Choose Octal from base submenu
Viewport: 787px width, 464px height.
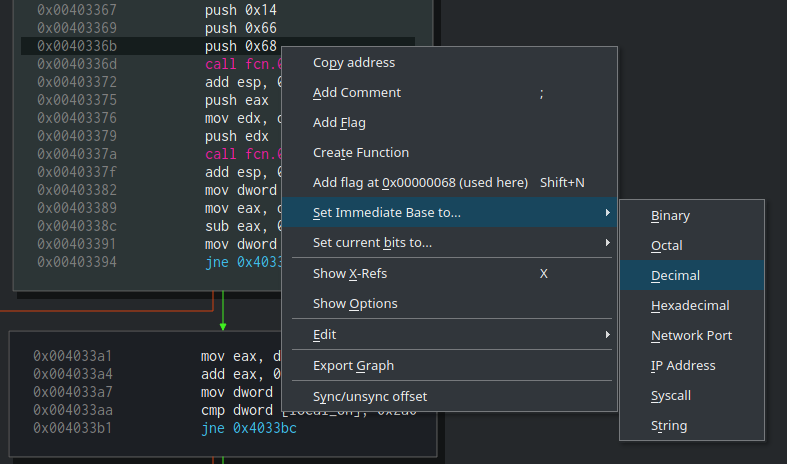coord(667,245)
